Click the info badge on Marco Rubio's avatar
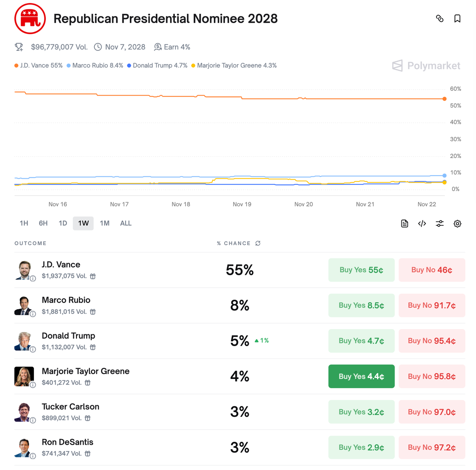The image size is (476, 470). coord(33,314)
